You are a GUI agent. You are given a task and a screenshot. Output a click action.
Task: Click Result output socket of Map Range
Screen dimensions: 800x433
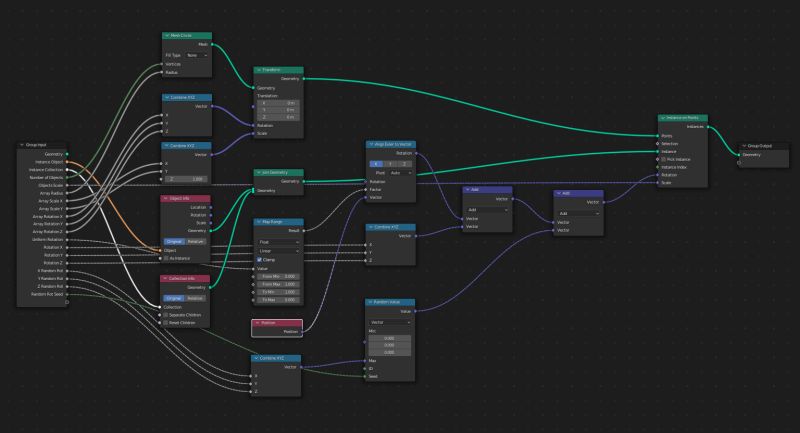click(304, 231)
